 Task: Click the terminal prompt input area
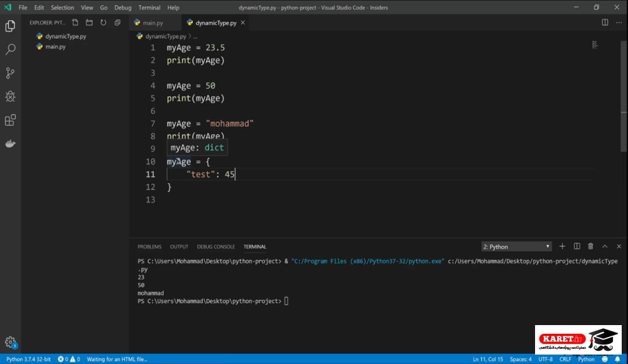(x=286, y=301)
